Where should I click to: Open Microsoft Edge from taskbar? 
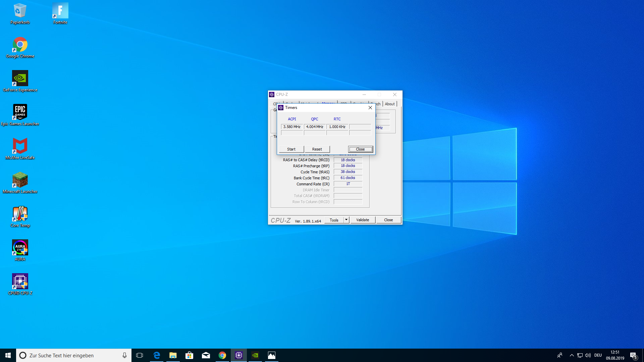coord(157,355)
